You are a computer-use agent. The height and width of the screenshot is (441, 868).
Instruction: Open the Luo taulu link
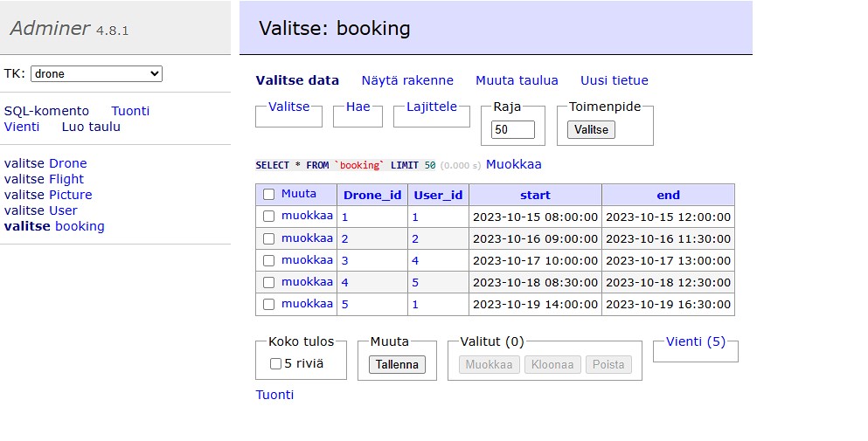coord(91,127)
